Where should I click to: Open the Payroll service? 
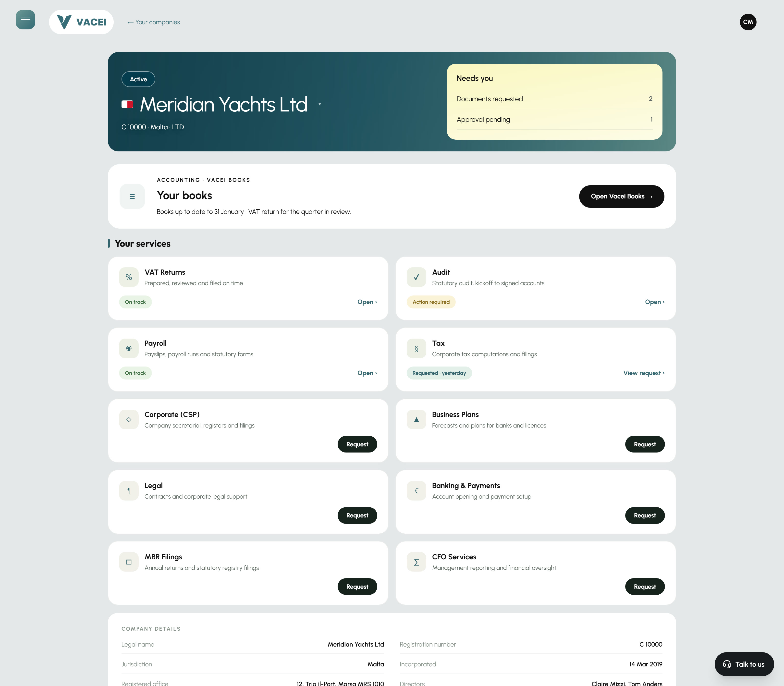click(367, 373)
